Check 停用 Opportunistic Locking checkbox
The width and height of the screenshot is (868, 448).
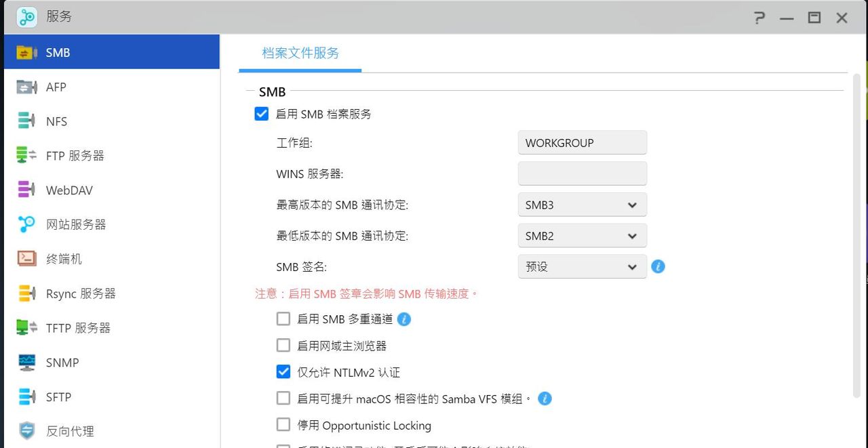[283, 425]
